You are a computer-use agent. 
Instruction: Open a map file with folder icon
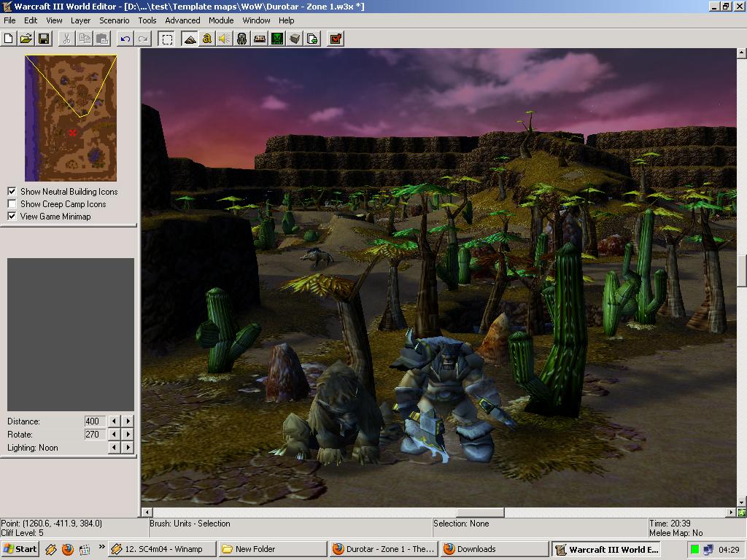[26, 39]
